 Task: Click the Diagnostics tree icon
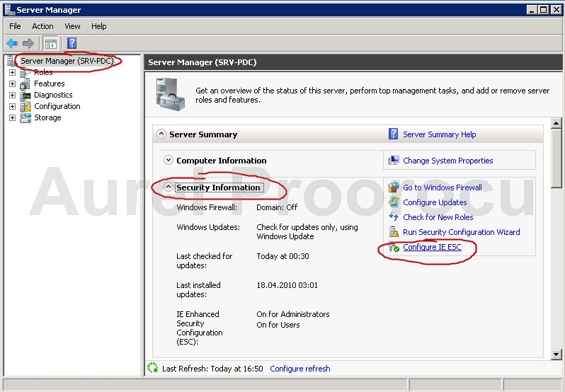[x=25, y=95]
